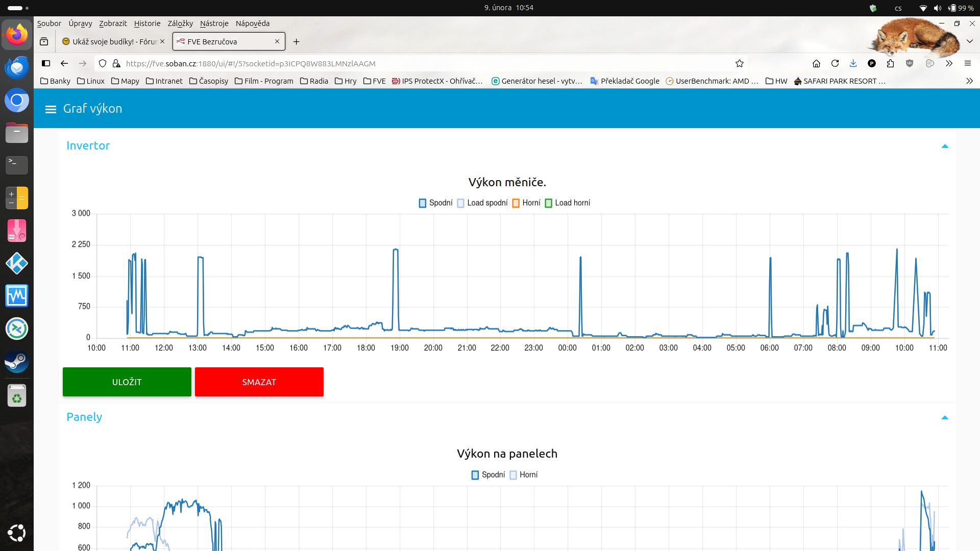Click the green ULOŽIT button
The image size is (980, 551).
[127, 382]
